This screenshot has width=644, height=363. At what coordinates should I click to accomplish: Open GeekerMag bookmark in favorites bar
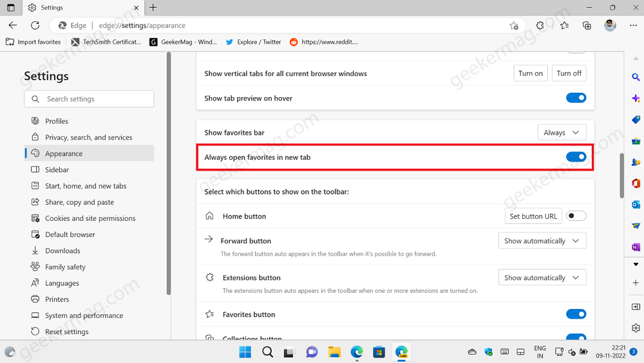(183, 42)
